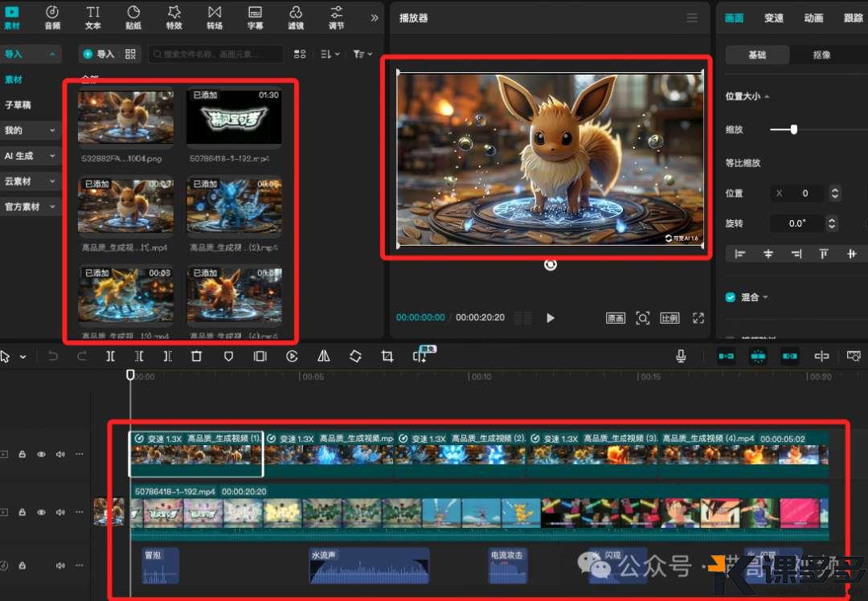
Task: Click the 导入 import button with plus icon
Action: 99,54
